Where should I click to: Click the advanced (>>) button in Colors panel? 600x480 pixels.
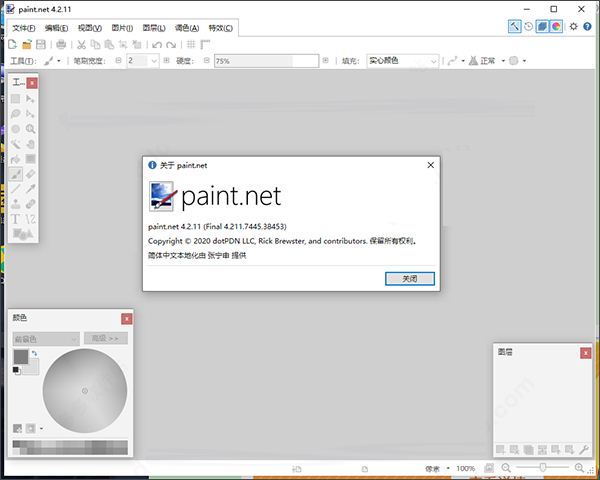tap(106, 338)
